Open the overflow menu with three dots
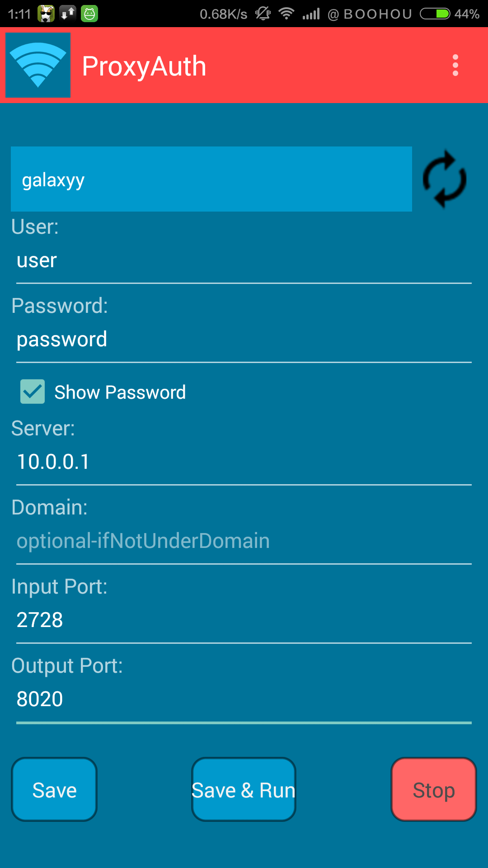The image size is (488, 868). pyautogui.click(x=455, y=65)
